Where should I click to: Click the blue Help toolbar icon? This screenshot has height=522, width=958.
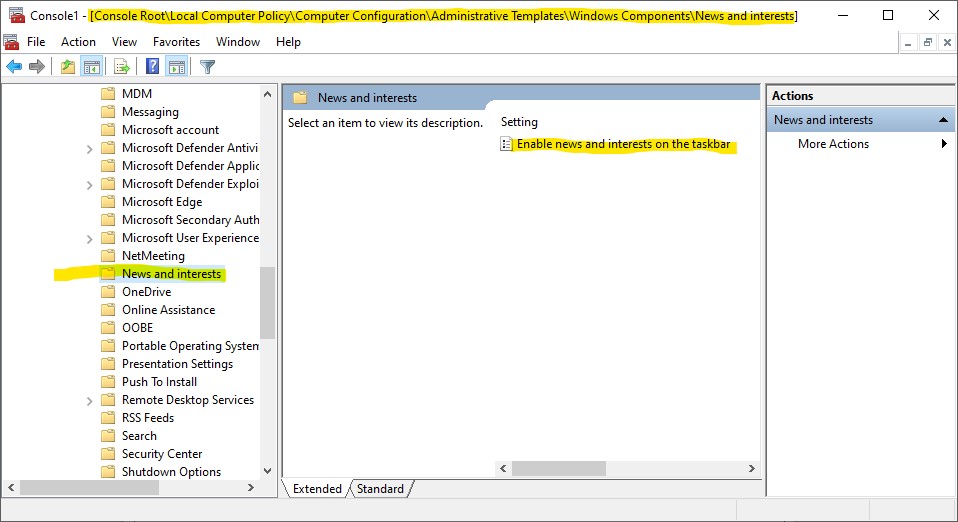pos(153,67)
